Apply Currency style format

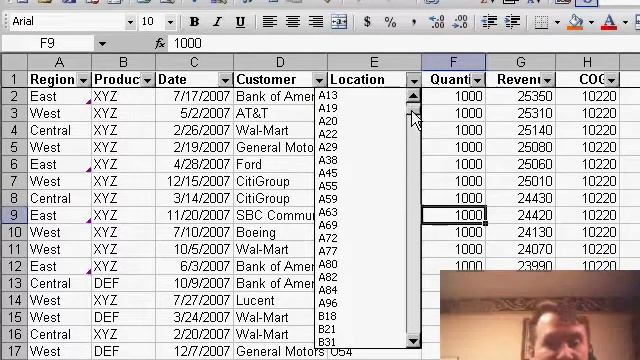point(367,22)
